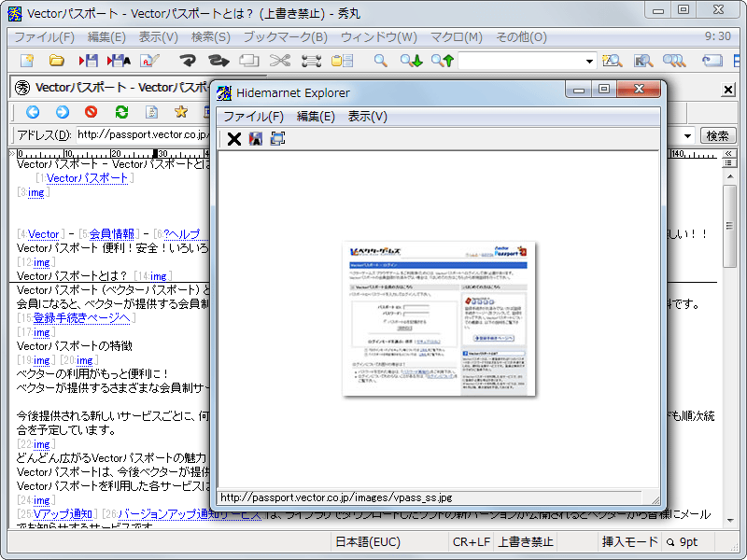Click the Find Next down-arrow icon
The width and height of the screenshot is (747, 560).
pos(411,61)
